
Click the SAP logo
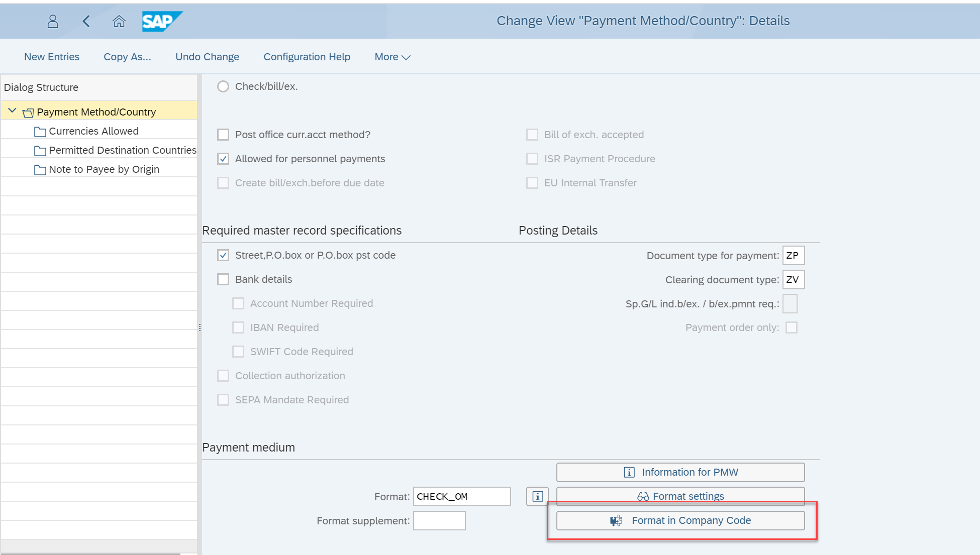point(162,21)
